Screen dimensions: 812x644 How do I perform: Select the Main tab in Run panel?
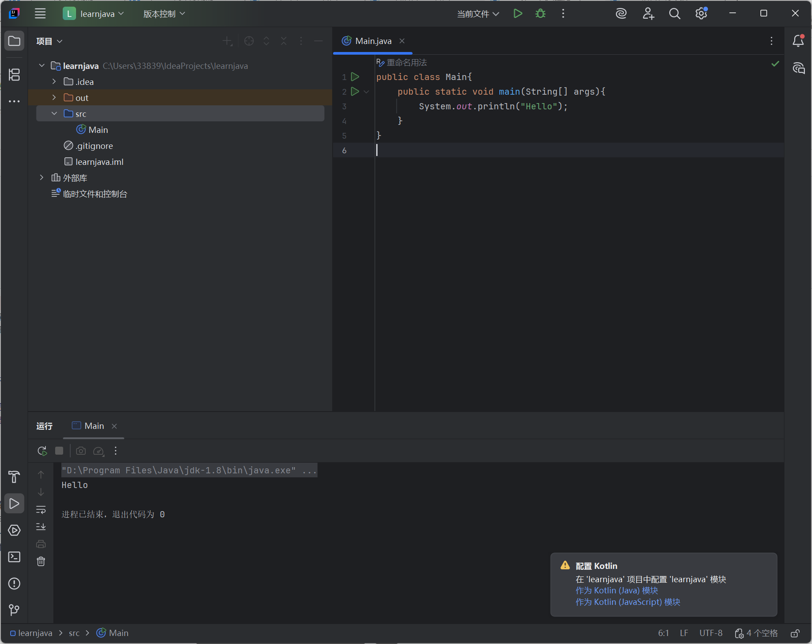94,426
